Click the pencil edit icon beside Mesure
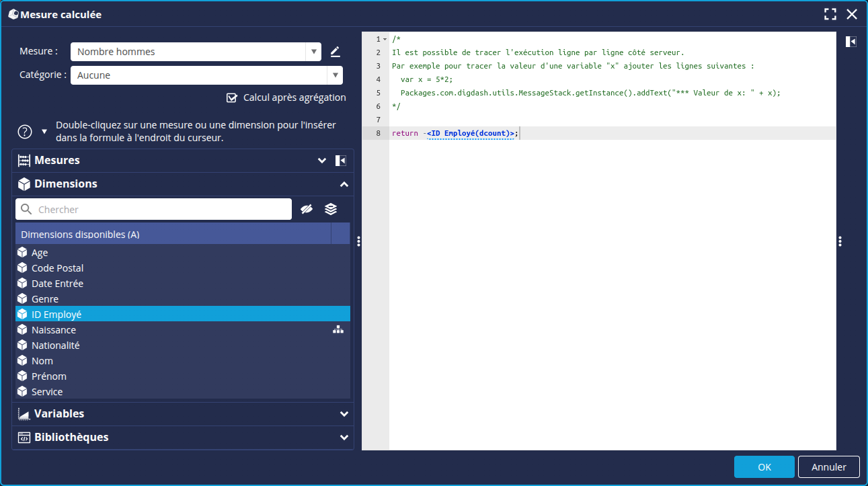The height and width of the screenshot is (486, 868). (335, 52)
